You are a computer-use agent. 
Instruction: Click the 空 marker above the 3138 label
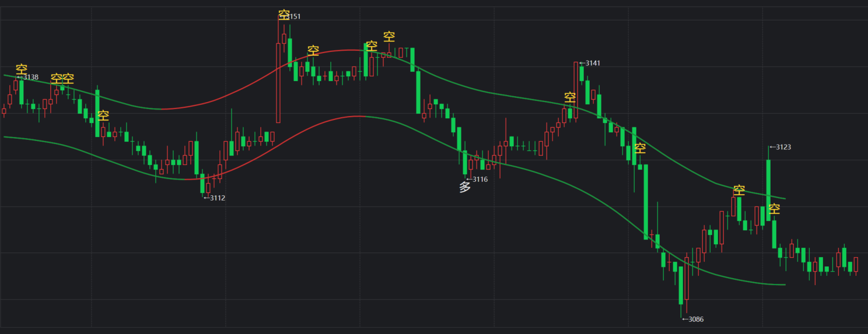[22, 69]
